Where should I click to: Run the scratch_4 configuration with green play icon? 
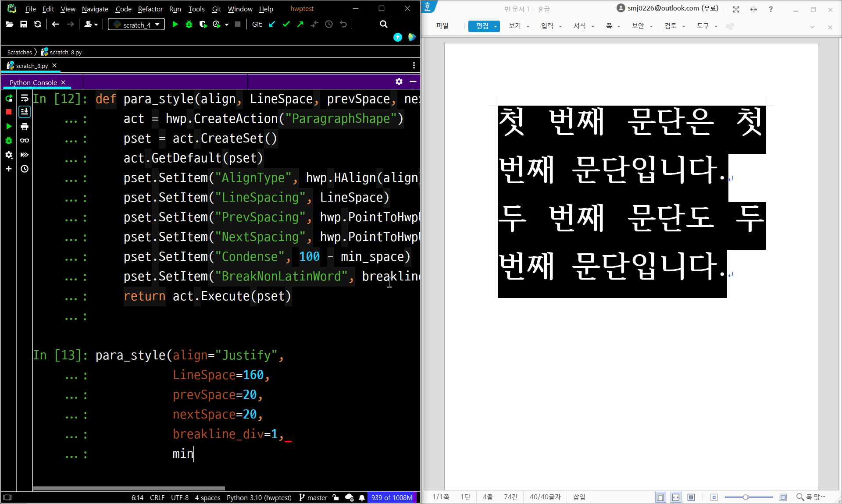tap(175, 25)
